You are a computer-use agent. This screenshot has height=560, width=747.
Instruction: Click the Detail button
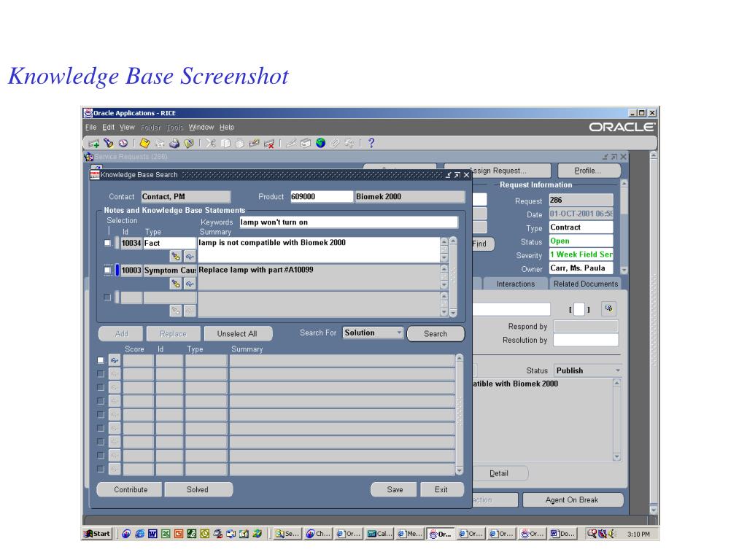[x=499, y=473]
